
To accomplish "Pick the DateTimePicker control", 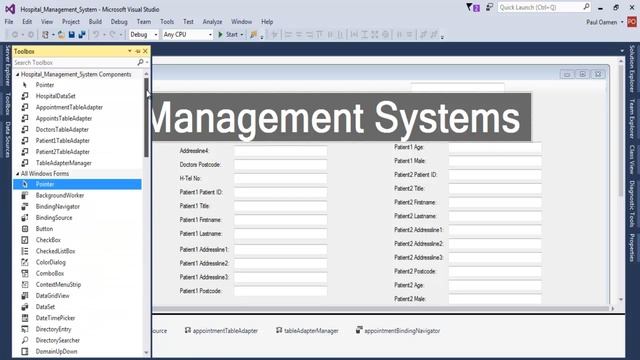I will (55, 318).
